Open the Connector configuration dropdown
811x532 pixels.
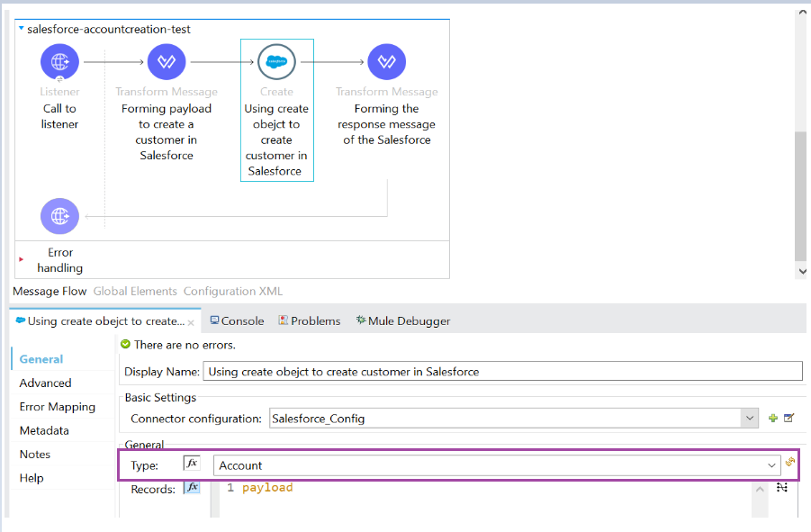click(x=749, y=418)
